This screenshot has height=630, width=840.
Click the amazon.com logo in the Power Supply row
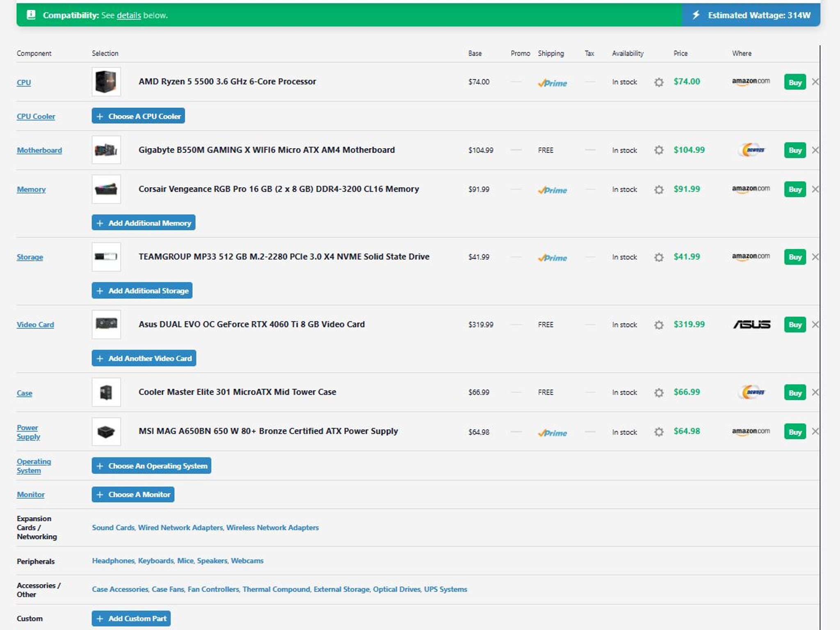[x=751, y=431]
